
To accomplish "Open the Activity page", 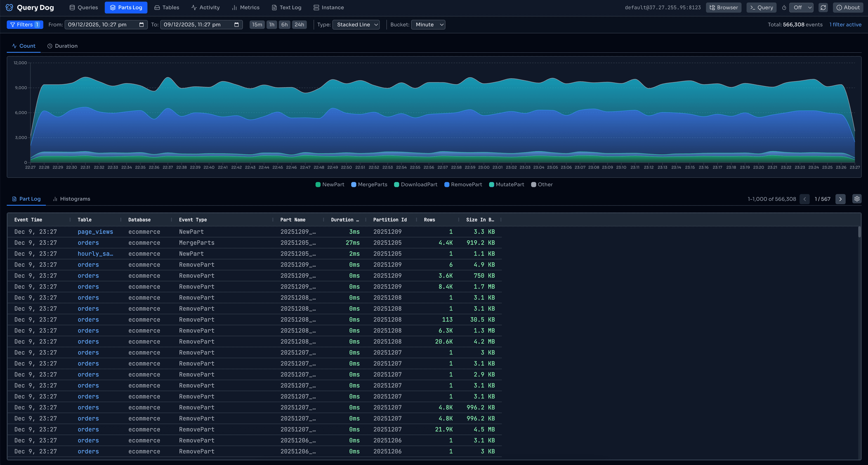I will (x=205, y=7).
